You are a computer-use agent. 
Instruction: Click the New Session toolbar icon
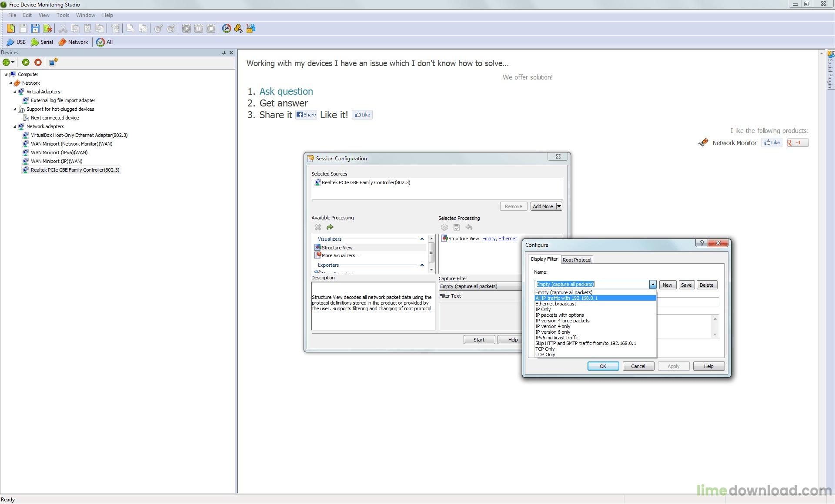click(x=10, y=28)
